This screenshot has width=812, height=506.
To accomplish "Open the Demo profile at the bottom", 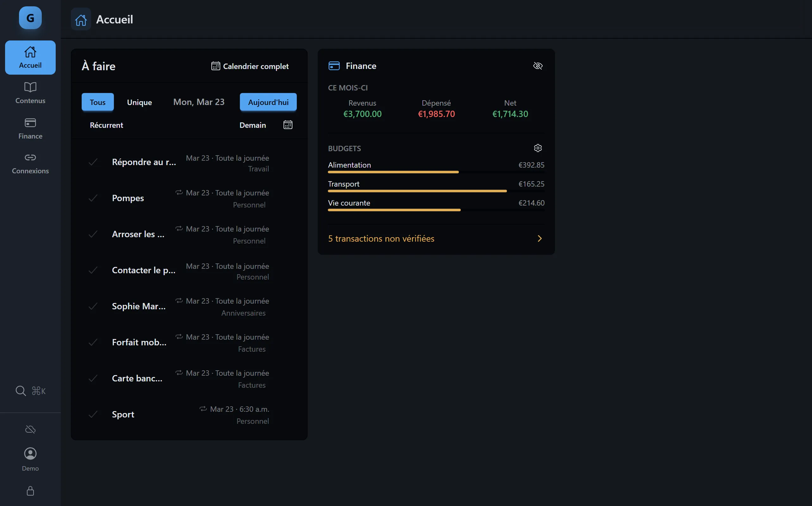I will [30, 459].
